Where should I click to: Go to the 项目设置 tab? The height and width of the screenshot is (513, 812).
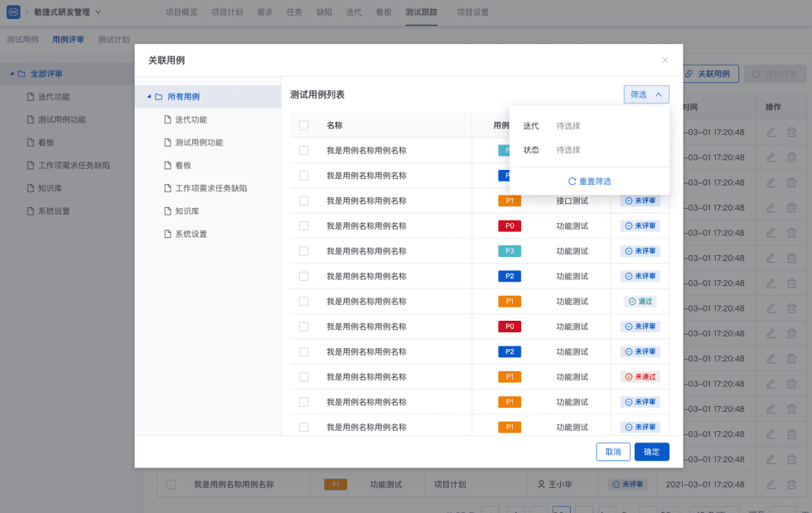pyautogui.click(x=472, y=12)
